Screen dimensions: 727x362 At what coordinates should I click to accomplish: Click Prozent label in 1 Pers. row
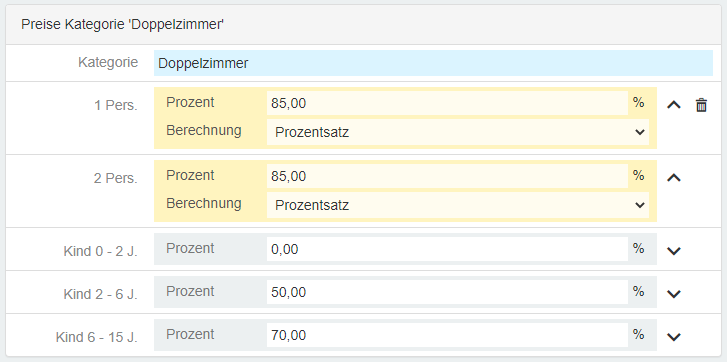point(190,102)
